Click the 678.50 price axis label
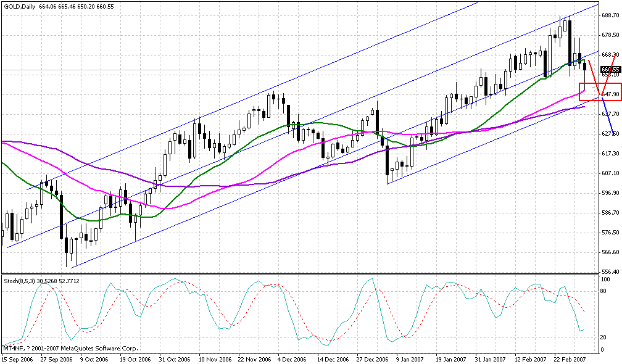Viewport: 622px width, 364px height. click(x=610, y=35)
